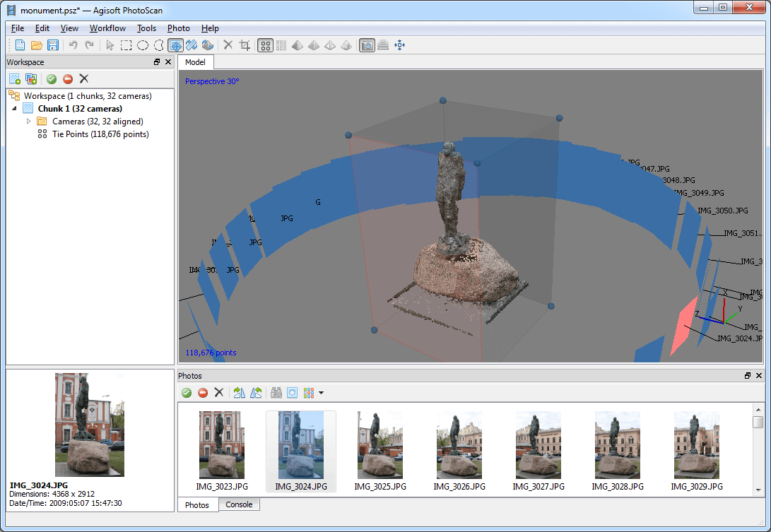This screenshot has height=532, width=771.
Task: Remove items with Workspace X icon
Action: [x=84, y=78]
